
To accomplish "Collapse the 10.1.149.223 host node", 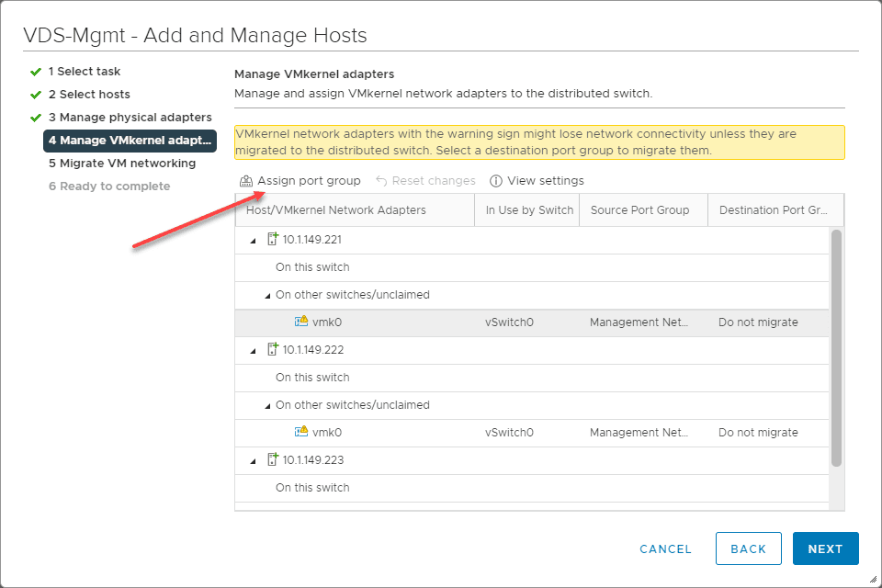I will point(253,460).
